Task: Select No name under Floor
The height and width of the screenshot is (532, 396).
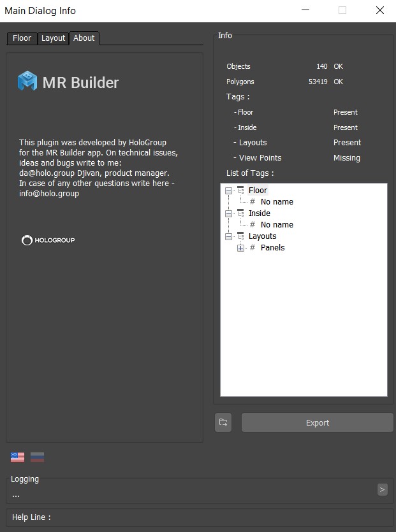Action: 277,202
